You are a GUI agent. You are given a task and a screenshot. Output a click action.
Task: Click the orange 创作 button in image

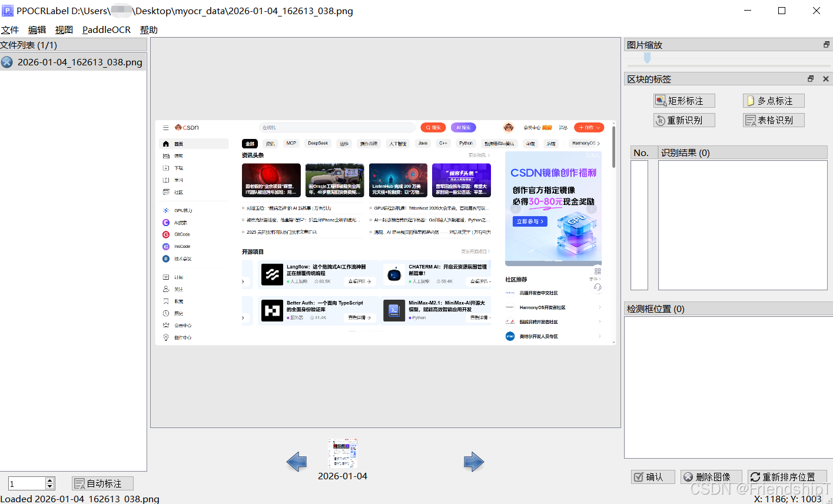(x=589, y=127)
